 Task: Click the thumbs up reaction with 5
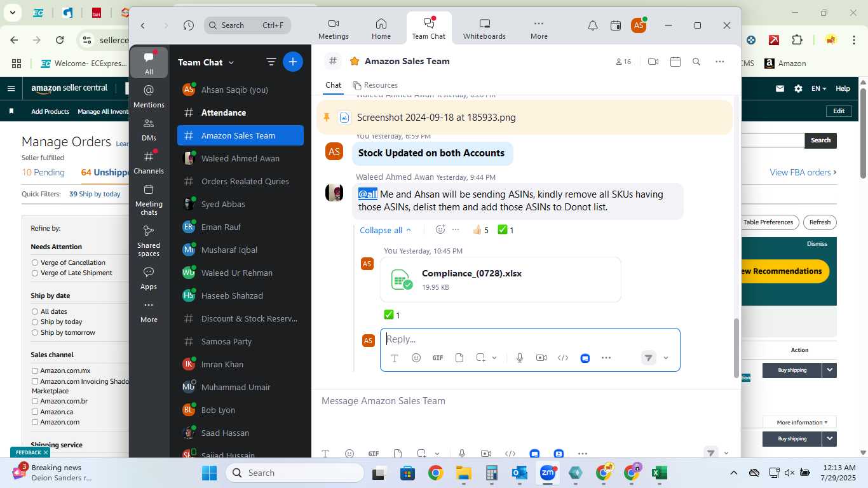480,230
